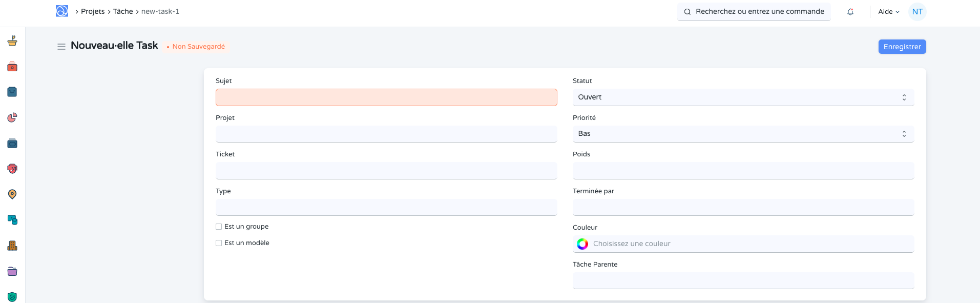Click the orange building sidebar icon
Screen dimensions: 980x303
[x=12, y=246]
